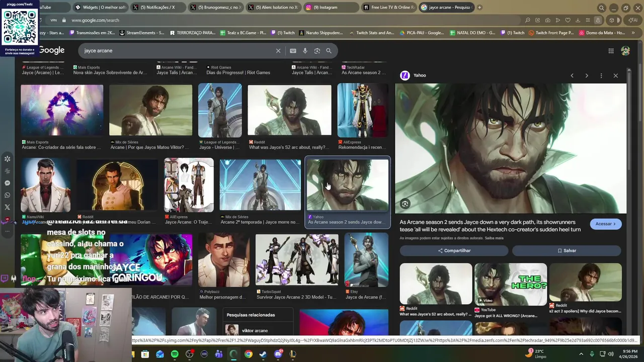644x362 pixels.
Task: Submit search with the magnifier icon
Action: (329, 51)
